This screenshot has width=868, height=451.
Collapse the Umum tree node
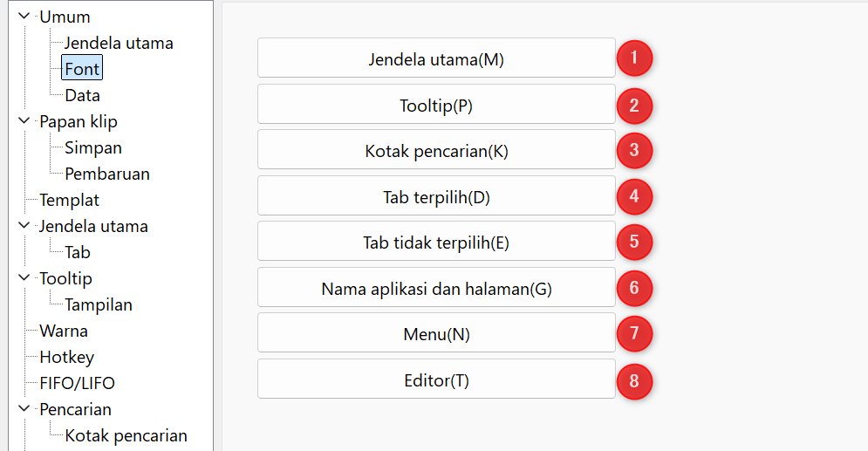click(x=24, y=16)
